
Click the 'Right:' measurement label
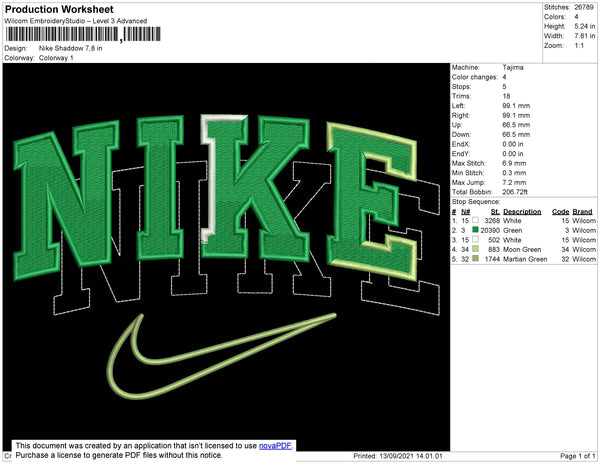[460, 115]
